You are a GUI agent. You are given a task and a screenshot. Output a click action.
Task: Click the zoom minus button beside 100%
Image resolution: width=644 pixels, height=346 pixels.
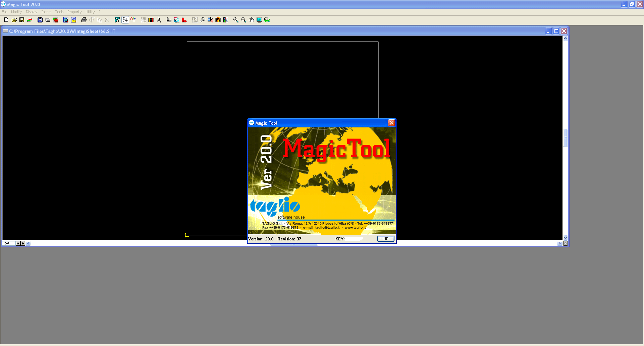tap(18, 243)
